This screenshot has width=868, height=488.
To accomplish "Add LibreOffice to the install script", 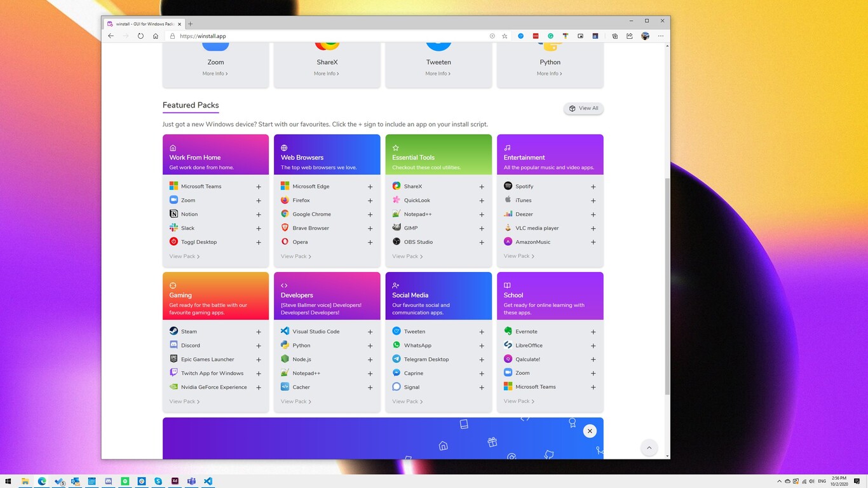I will 593,345.
